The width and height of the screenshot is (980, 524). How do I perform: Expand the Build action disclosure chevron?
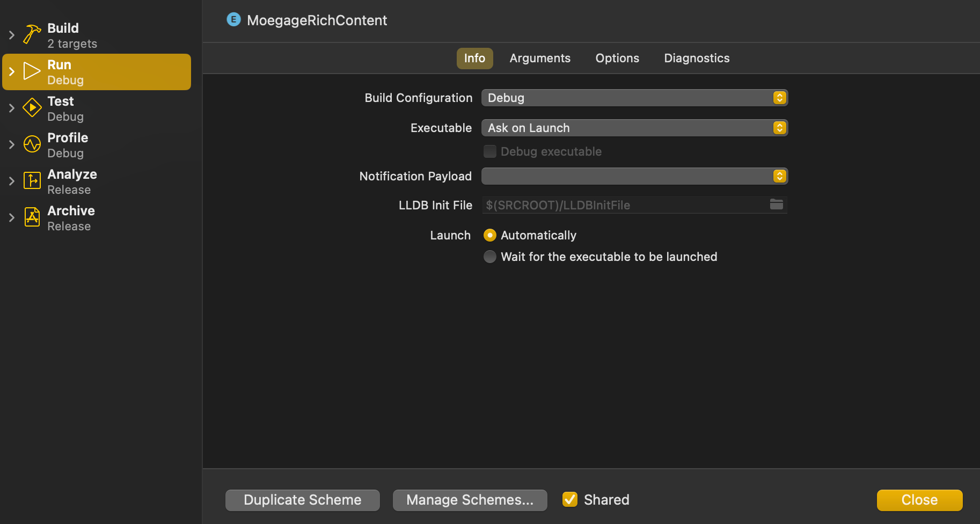click(11, 35)
